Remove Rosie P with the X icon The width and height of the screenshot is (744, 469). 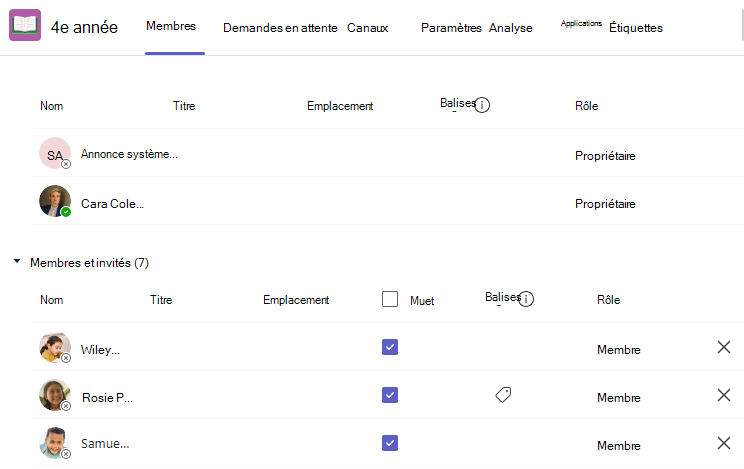tap(724, 395)
